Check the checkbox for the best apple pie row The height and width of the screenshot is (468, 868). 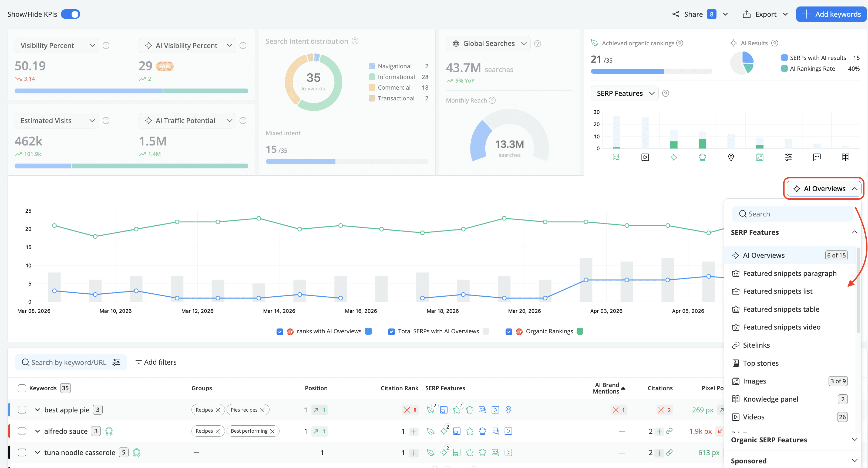point(22,410)
